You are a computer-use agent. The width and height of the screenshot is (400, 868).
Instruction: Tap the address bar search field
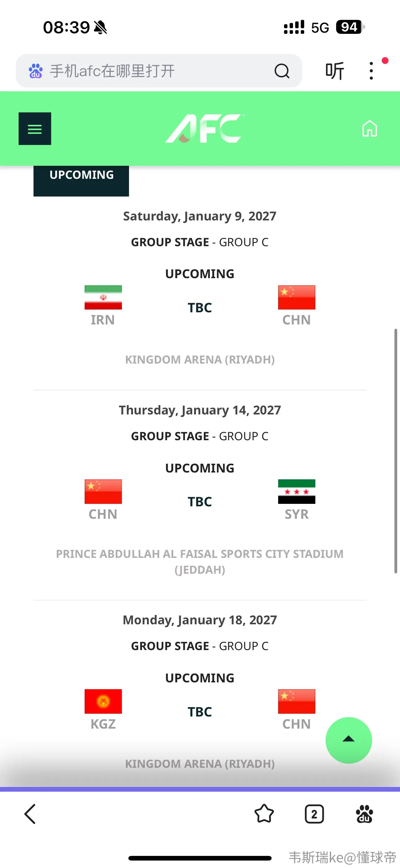159,71
